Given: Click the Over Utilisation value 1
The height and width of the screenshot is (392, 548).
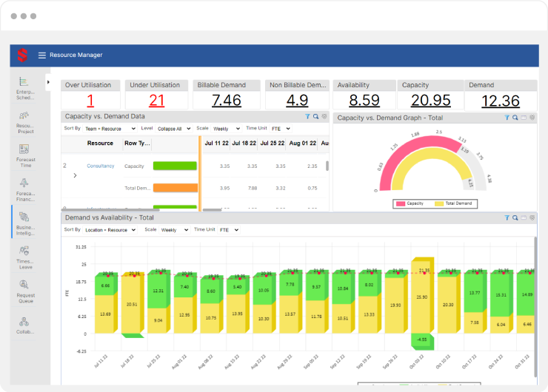Looking at the screenshot, I should tap(90, 101).
